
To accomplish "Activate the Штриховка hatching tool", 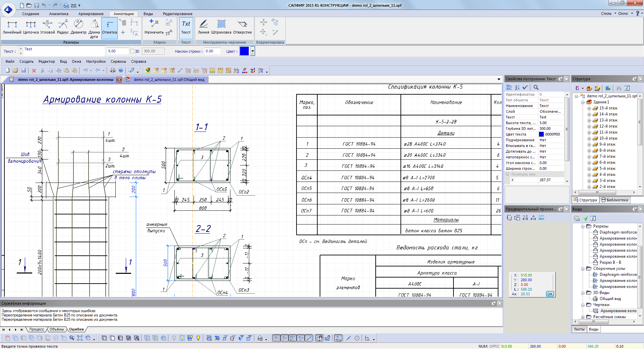I will (x=221, y=27).
